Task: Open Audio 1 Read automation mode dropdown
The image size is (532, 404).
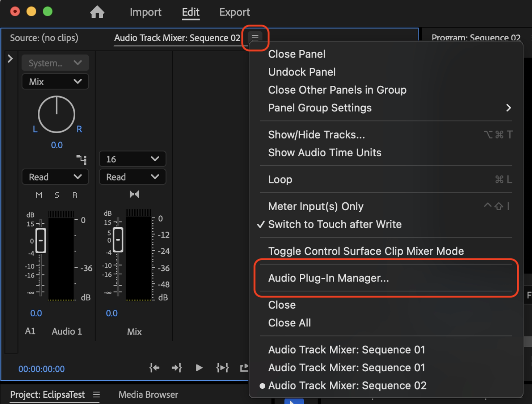Action: (55, 177)
